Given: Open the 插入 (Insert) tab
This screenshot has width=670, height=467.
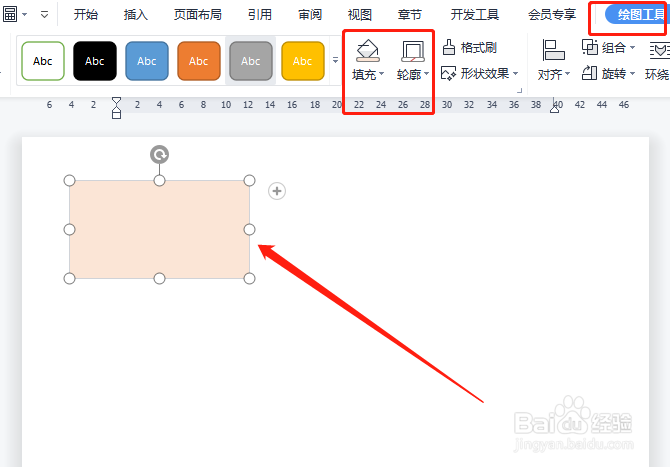Looking at the screenshot, I should tap(135, 15).
